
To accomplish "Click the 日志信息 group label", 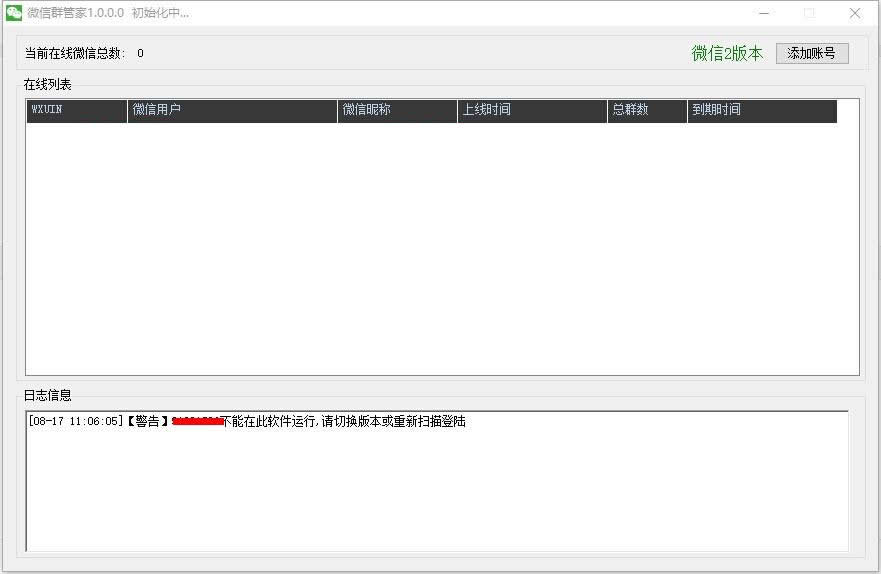I will 48,395.
